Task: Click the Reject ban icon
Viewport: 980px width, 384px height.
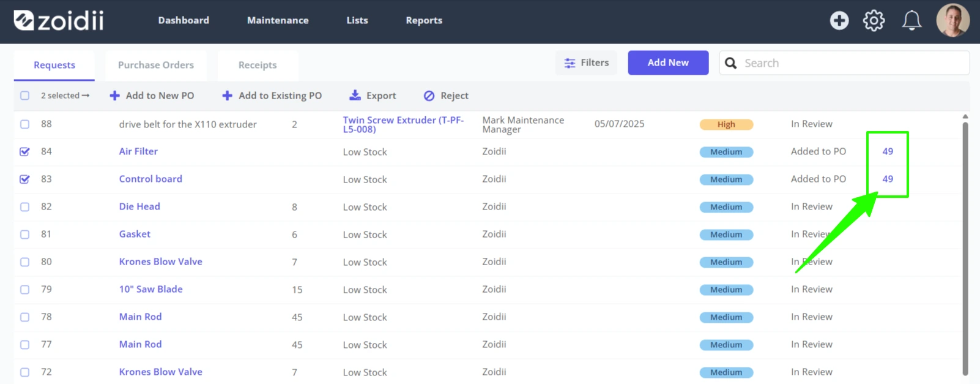Action: click(x=429, y=96)
